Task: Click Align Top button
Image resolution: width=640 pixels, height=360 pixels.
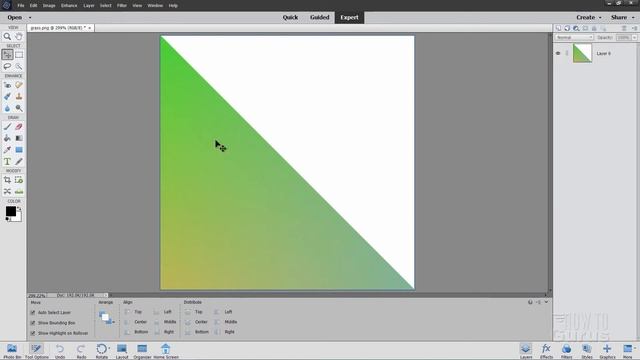Action: coord(133,312)
